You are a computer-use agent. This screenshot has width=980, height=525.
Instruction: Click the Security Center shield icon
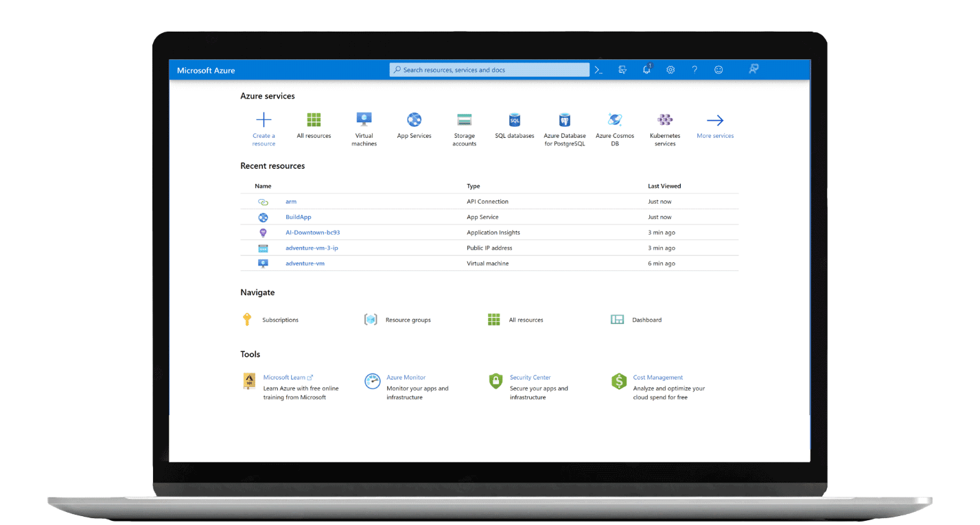tap(495, 382)
